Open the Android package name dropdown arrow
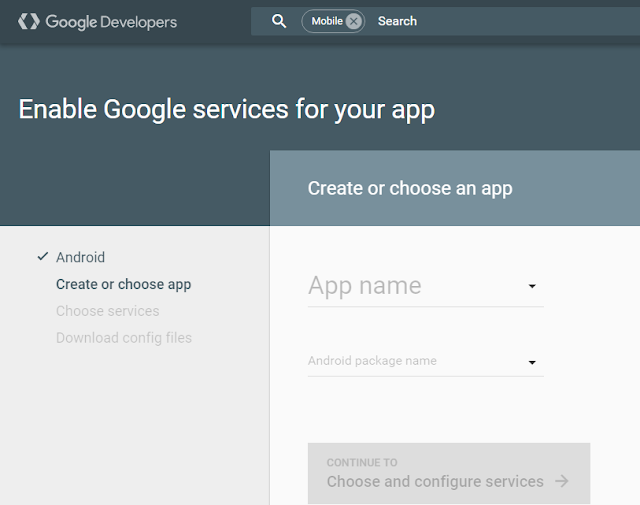The height and width of the screenshot is (505, 640). [x=532, y=363]
